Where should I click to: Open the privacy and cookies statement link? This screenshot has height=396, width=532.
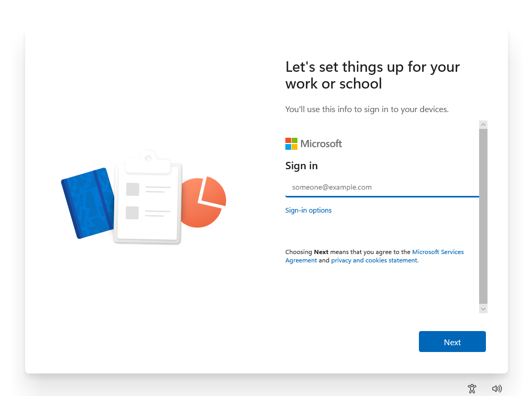point(374,260)
